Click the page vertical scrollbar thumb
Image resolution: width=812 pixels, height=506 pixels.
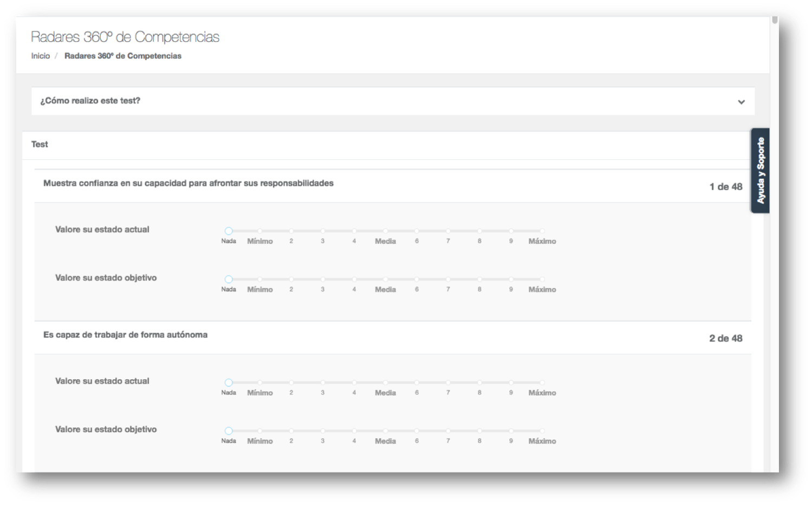click(775, 20)
